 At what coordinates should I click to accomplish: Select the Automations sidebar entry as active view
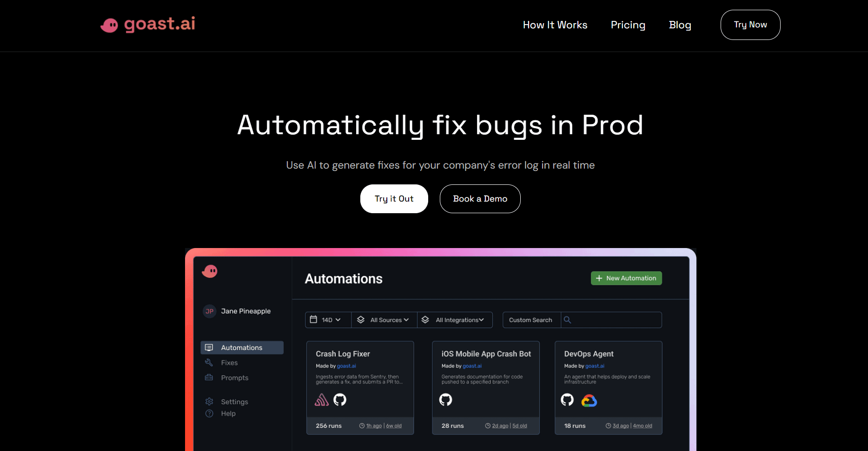click(x=241, y=347)
